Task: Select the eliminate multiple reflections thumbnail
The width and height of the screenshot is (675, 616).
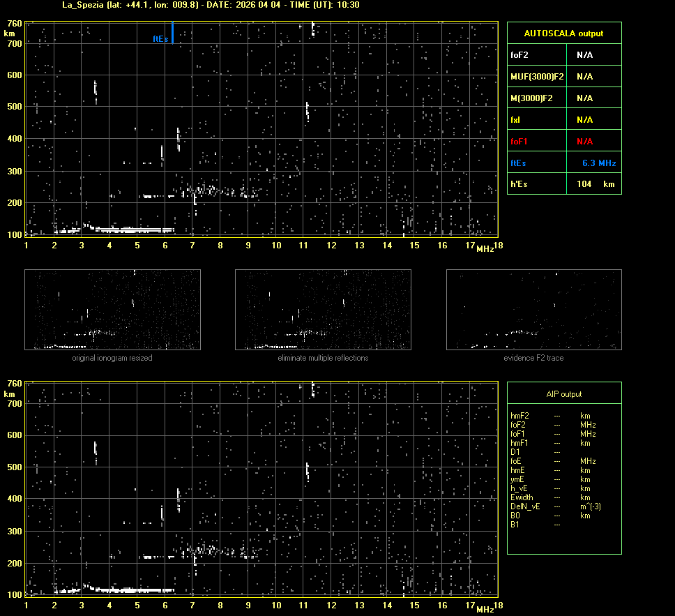Action: (323, 309)
